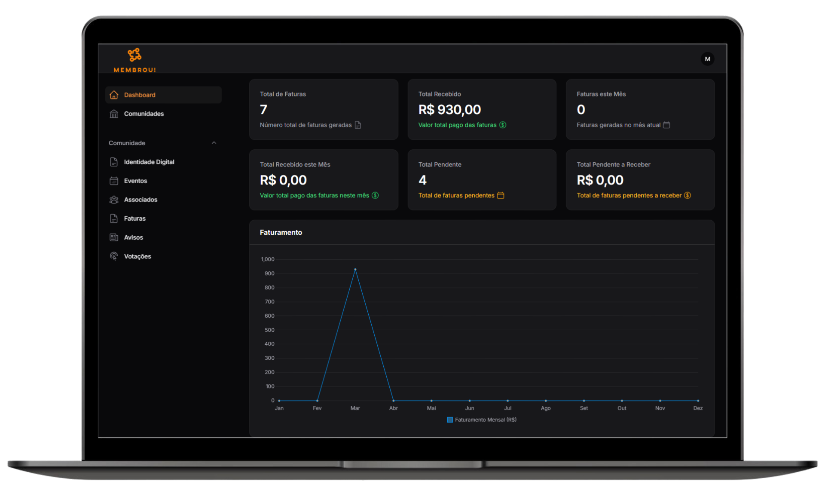Click the Comunidades building icon

tap(113, 114)
